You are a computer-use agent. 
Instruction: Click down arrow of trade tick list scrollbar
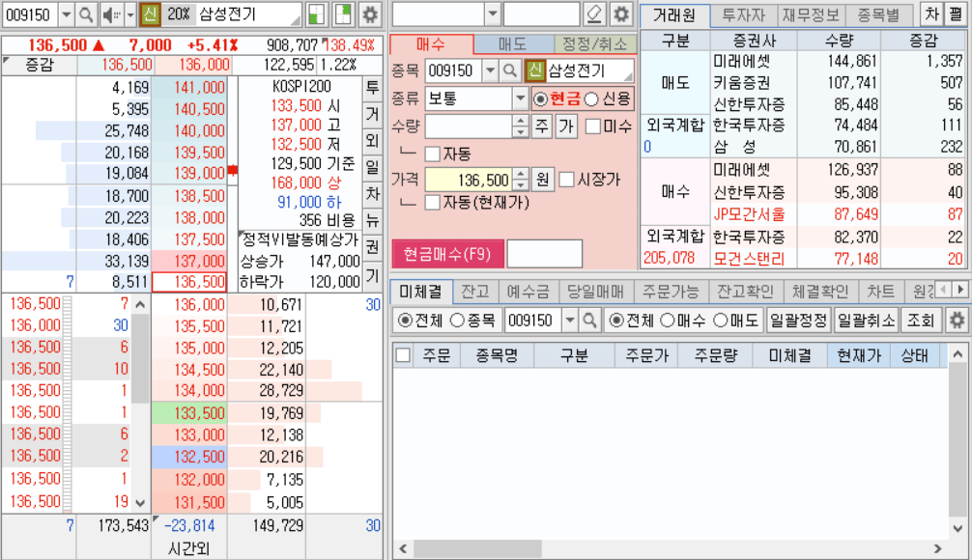point(141,503)
